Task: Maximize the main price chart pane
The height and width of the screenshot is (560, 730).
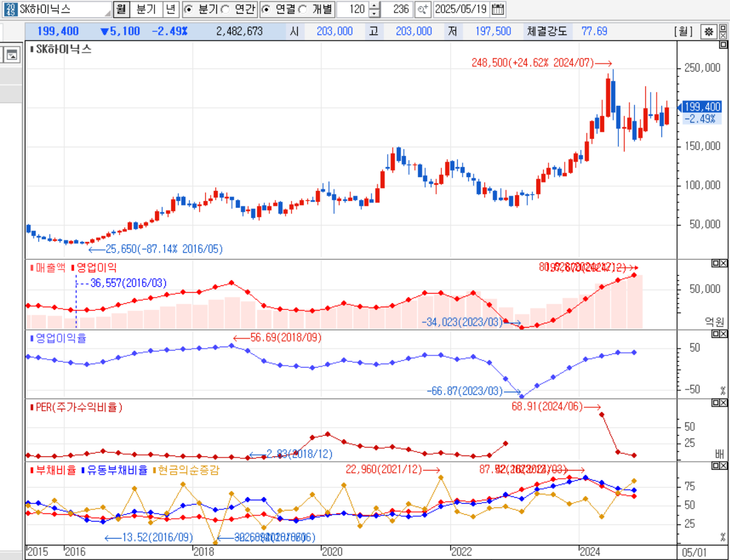Action: click(x=723, y=45)
